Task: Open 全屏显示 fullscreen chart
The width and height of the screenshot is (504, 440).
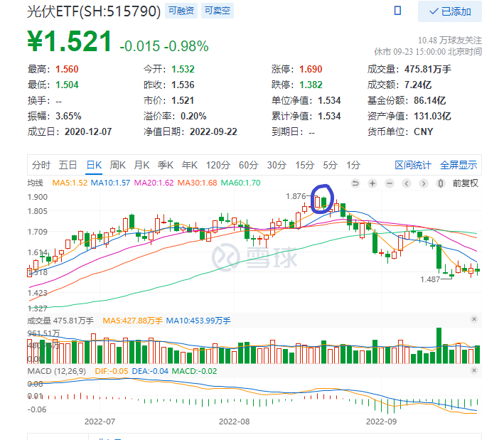Action: (459, 165)
